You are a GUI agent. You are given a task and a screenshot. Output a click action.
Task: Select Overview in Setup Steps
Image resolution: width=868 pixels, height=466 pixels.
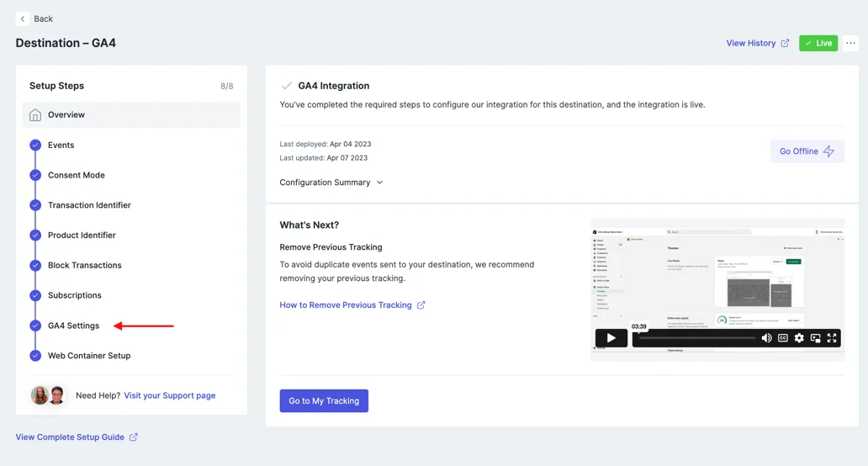131,114
